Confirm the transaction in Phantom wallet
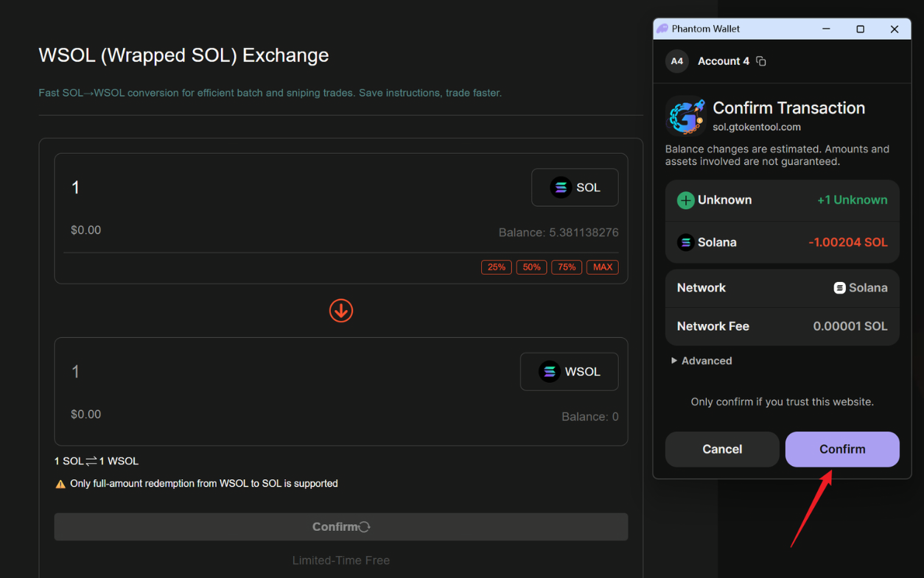Screen dimensions: 924x578 841,449
